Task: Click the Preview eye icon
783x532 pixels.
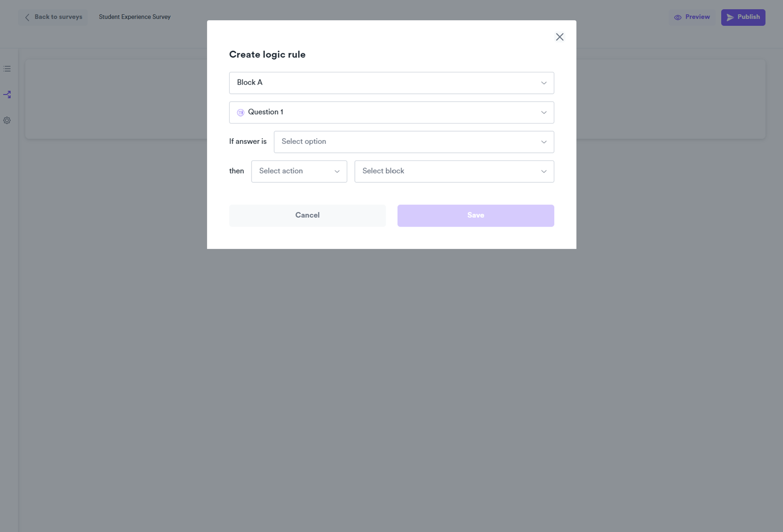Action: [x=678, y=18]
